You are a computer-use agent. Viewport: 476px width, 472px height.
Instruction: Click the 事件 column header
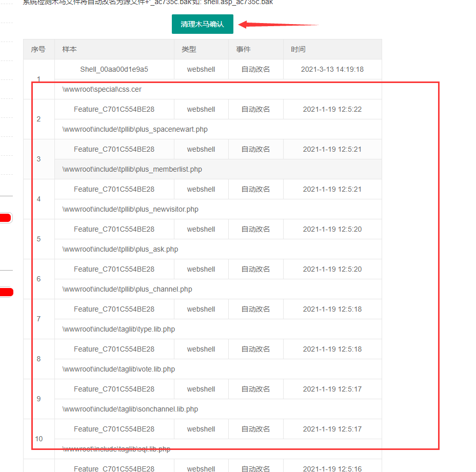(243, 49)
